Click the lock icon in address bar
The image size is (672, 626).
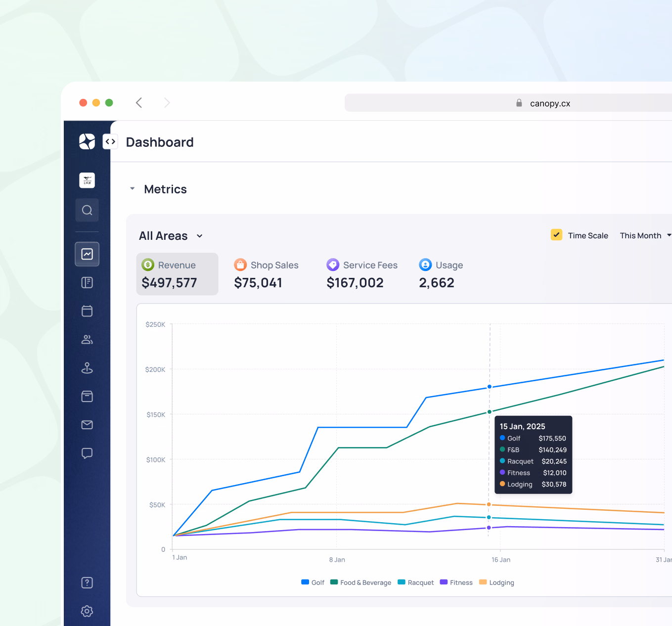click(519, 103)
